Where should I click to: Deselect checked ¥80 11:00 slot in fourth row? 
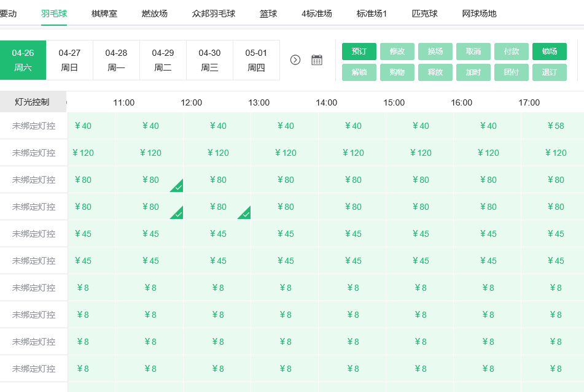pos(150,206)
